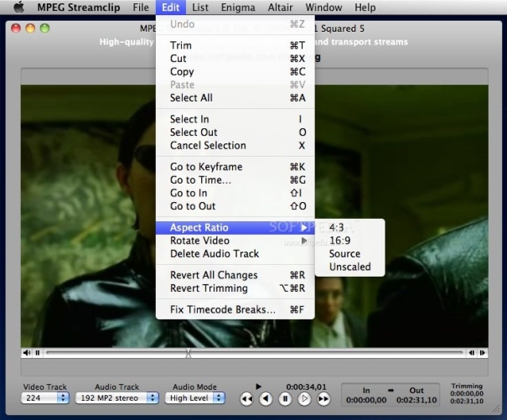
Task: Step forward one frame with seek bar arrow
Action: 482,353
